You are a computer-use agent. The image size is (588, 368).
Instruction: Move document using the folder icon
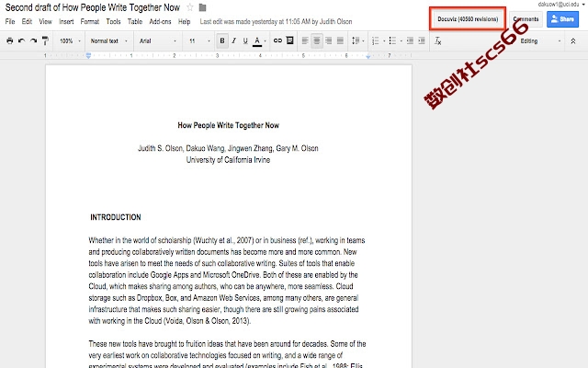(202, 7)
